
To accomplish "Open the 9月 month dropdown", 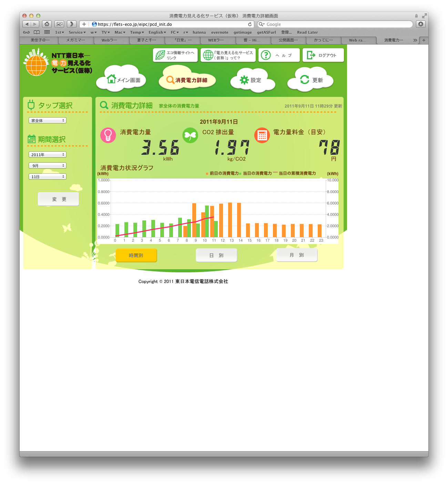I will pyautogui.click(x=47, y=166).
